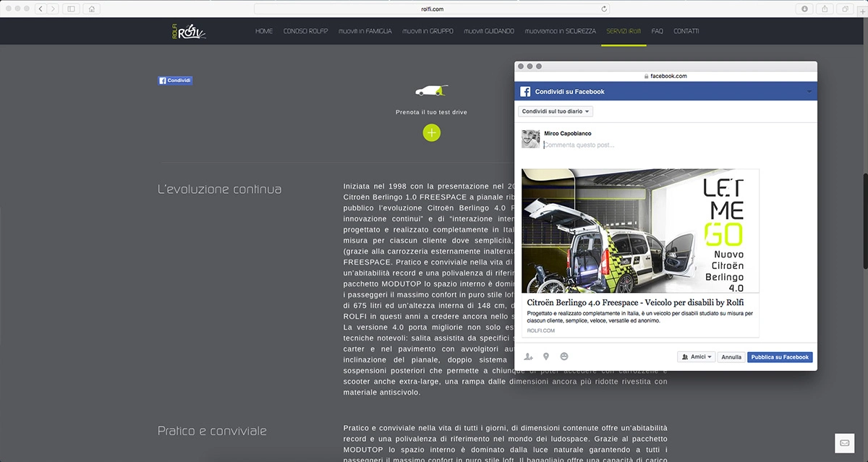The width and height of the screenshot is (868, 462).
Task: Open the 'Condividi sul tuo diario' dropdown
Action: pos(556,111)
